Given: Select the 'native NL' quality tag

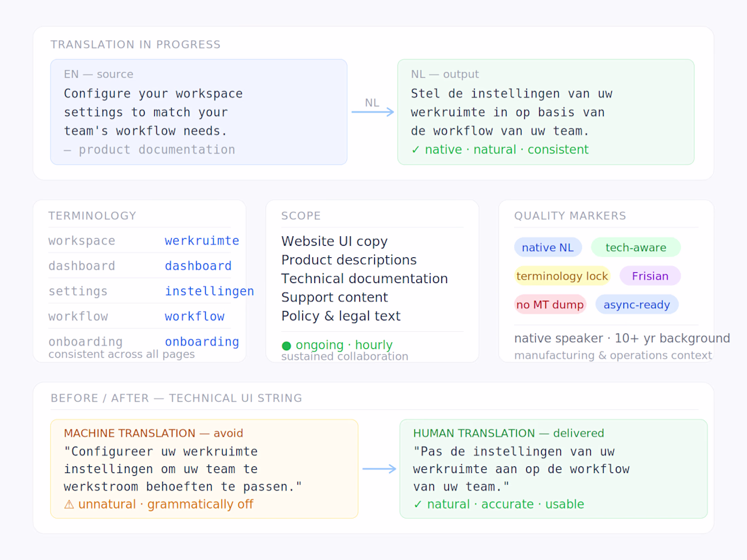Looking at the screenshot, I should (547, 248).
